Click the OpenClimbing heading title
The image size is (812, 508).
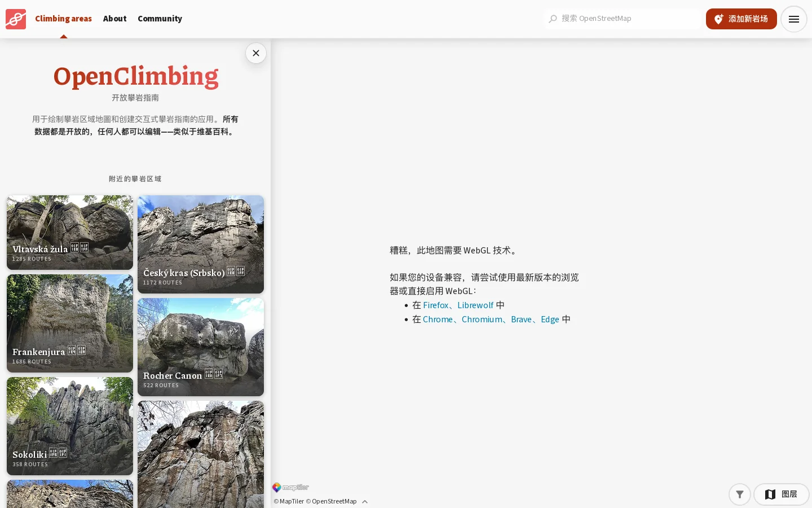coord(135,77)
